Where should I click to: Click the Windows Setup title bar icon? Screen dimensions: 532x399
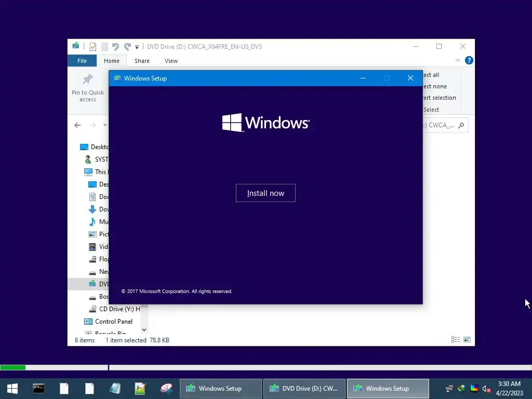[x=117, y=78]
